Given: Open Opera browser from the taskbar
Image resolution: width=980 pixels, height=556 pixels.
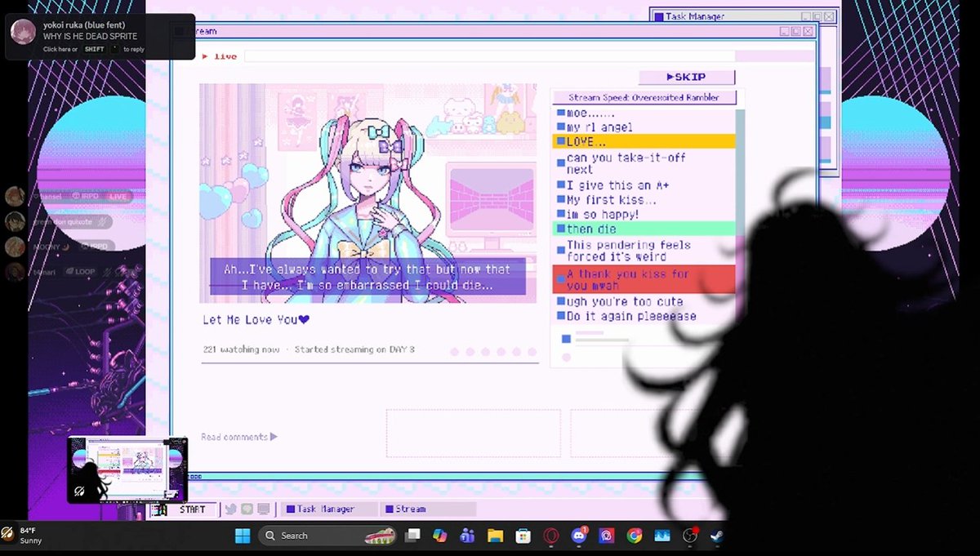Looking at the screenshot, I should point(551,536).
